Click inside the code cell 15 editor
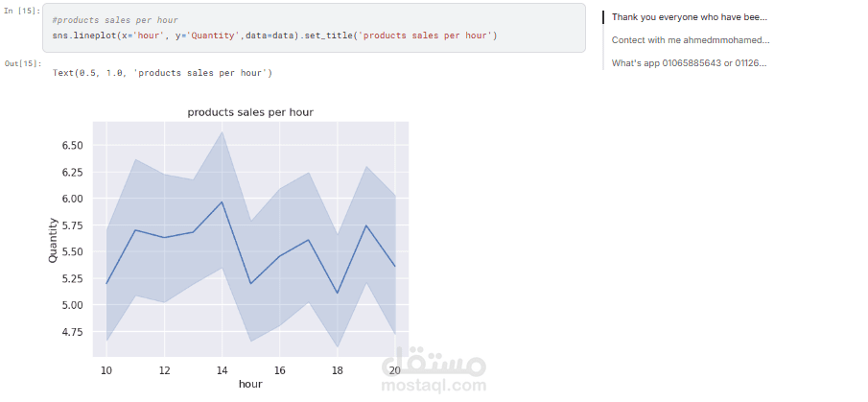Viewport: 868px width, 402px height. [314, 28]
